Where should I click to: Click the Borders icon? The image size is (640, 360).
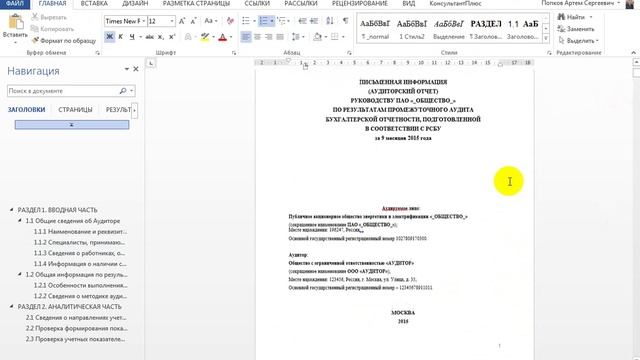coord(335,37)
